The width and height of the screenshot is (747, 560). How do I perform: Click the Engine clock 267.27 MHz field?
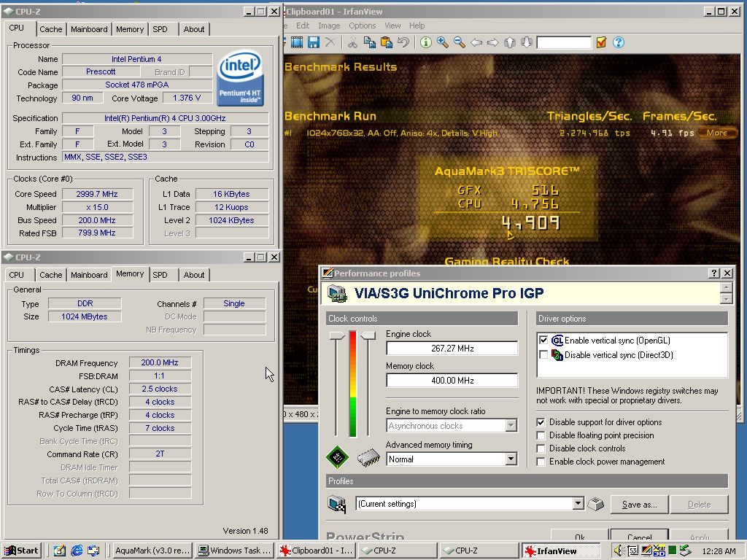coord(452,348)
